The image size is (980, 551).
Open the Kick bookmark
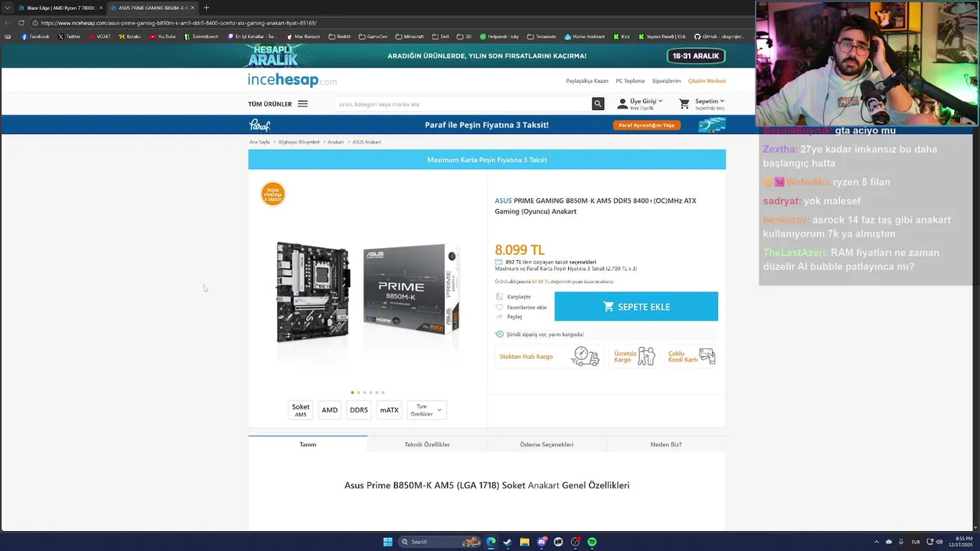pyautogui.click(x=622, y=37)
